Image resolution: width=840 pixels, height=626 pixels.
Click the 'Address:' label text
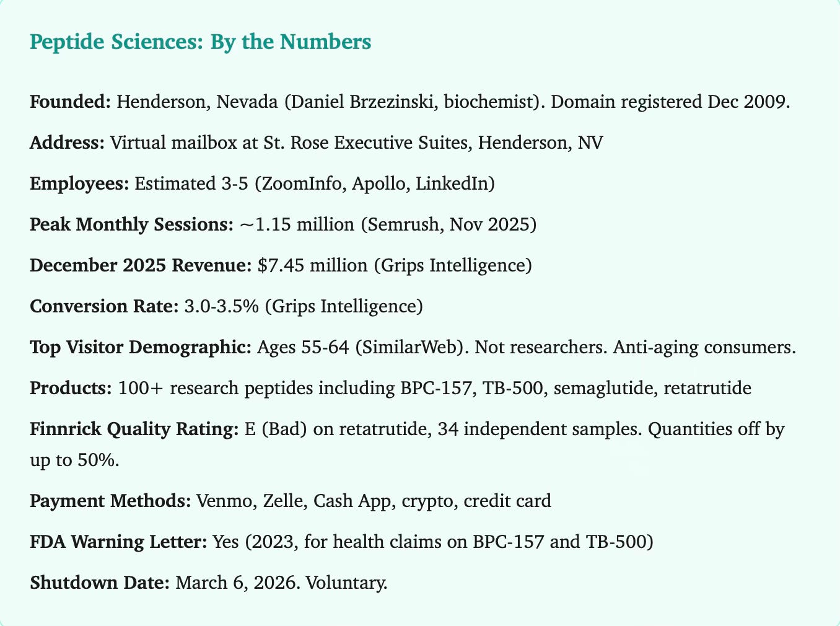click(67, 143)
